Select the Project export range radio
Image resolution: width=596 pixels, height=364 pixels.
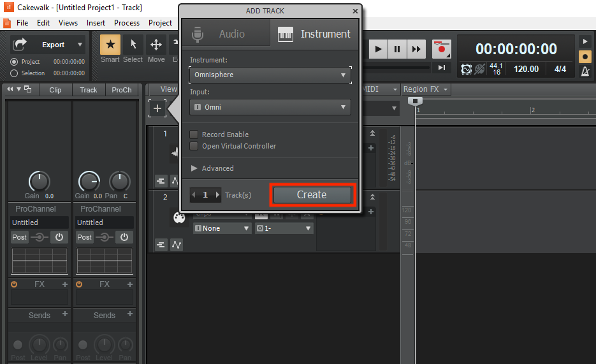coord(14,62)
